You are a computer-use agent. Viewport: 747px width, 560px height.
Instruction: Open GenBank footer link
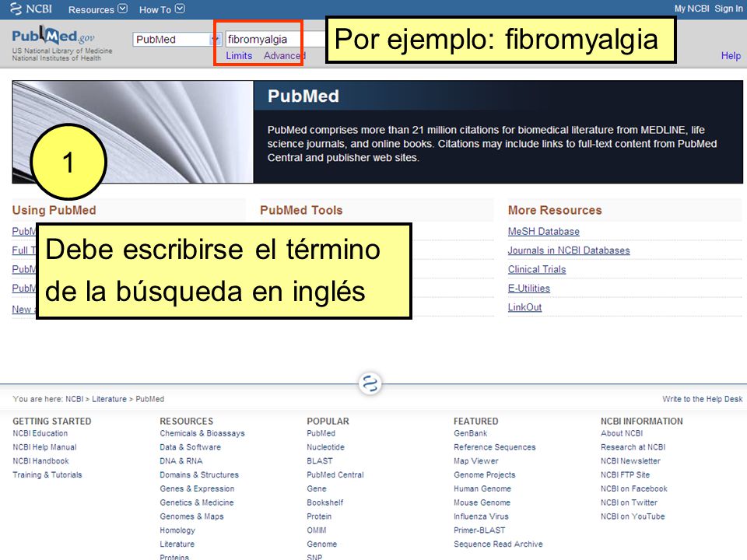coord(470,433)
